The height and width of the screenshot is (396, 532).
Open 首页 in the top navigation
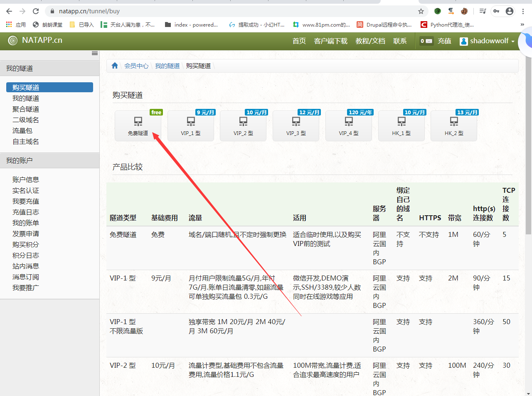(299, 41)
